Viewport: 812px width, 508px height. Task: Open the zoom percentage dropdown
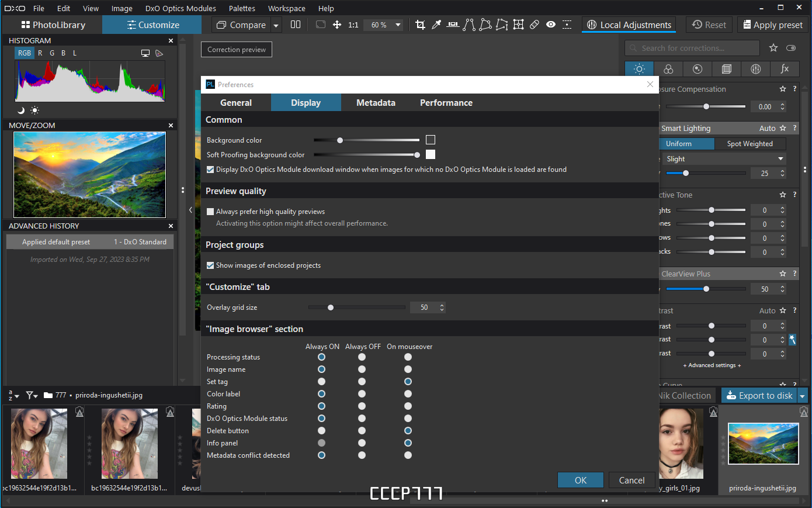398,25
